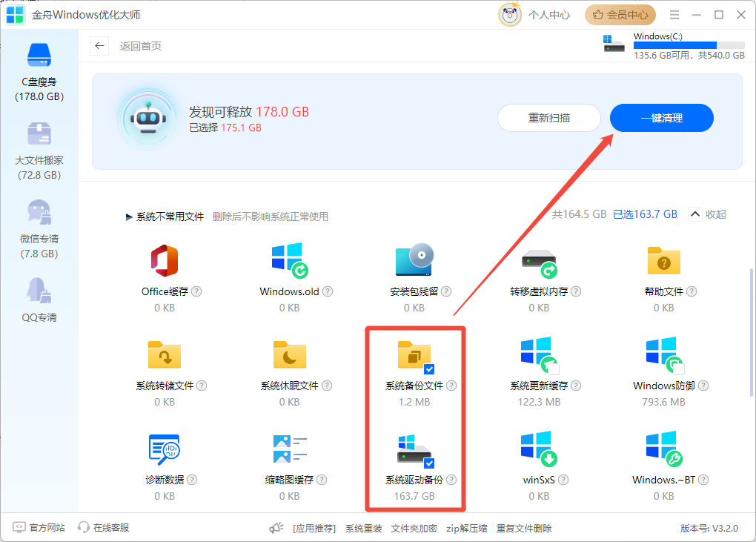Show help for 帮助文件
The image size is (756, 542).
point(692,291)
